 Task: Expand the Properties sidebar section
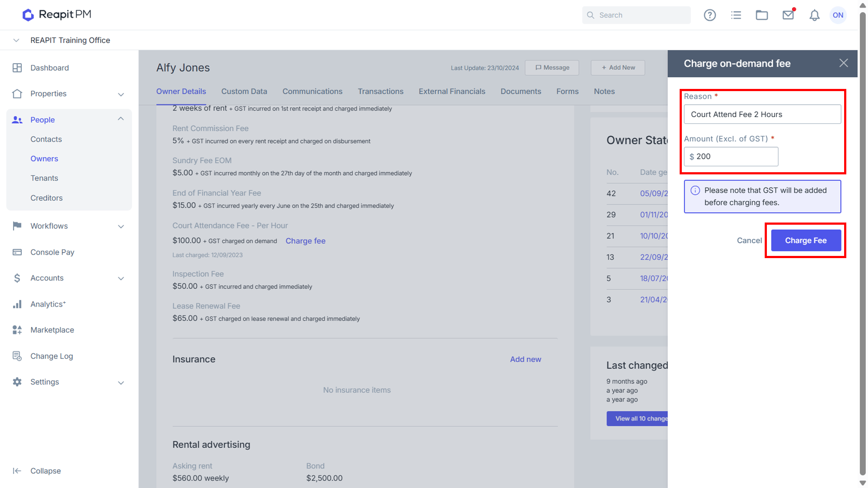pyautogui.click(x=121, y=94)
